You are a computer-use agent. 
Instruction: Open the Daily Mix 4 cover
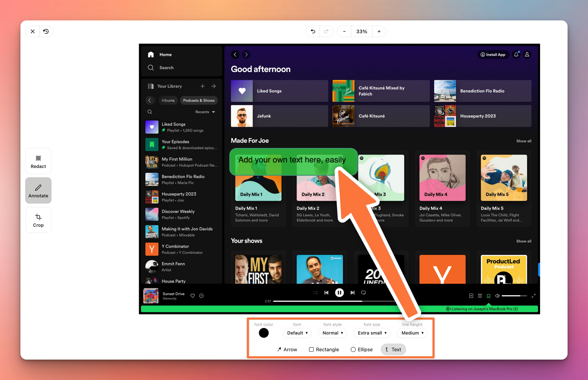(x=442, y=178)
